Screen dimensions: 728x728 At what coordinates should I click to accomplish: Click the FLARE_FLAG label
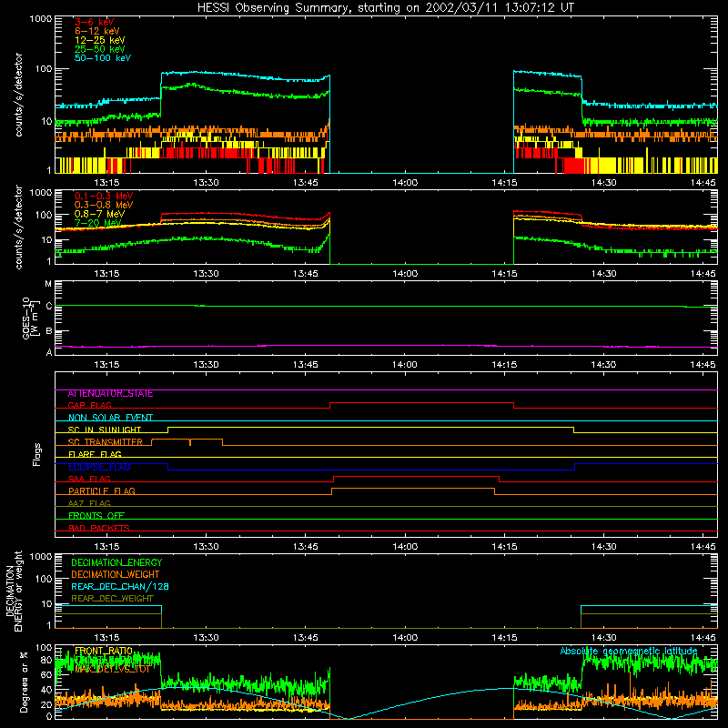95,454
